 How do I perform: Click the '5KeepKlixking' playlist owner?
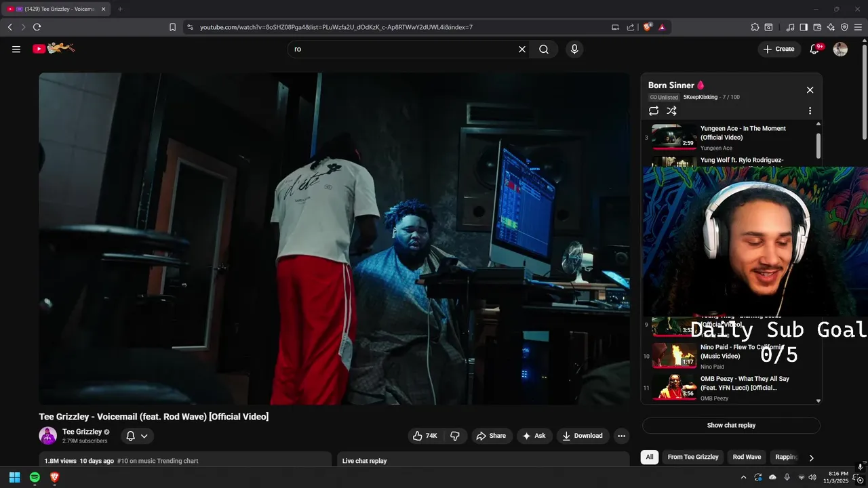coord(700,97)
